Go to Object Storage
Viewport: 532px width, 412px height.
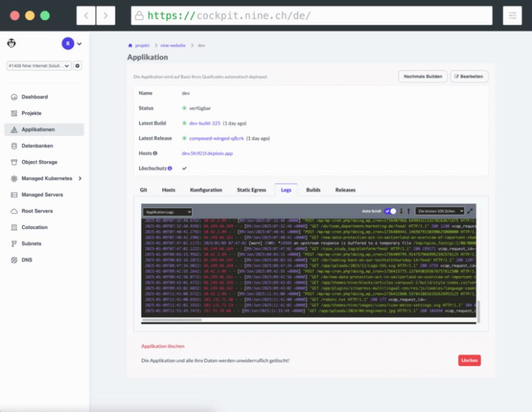tap(39, 162)
